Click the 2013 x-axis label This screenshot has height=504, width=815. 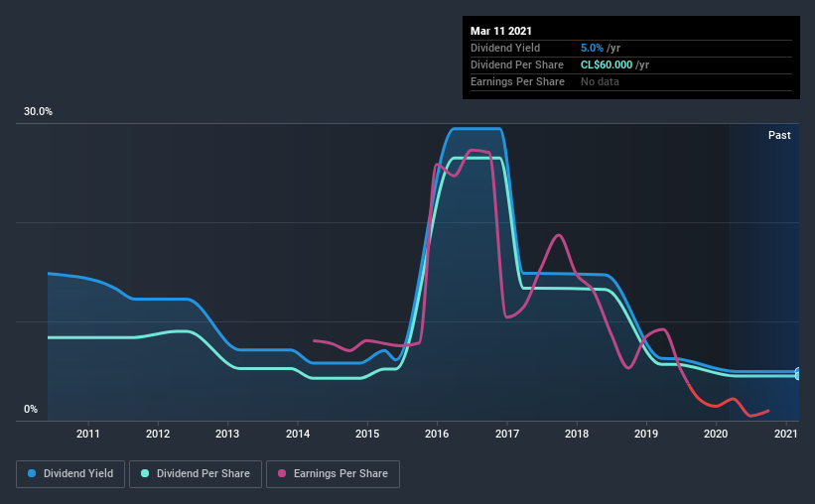point(227,434)
